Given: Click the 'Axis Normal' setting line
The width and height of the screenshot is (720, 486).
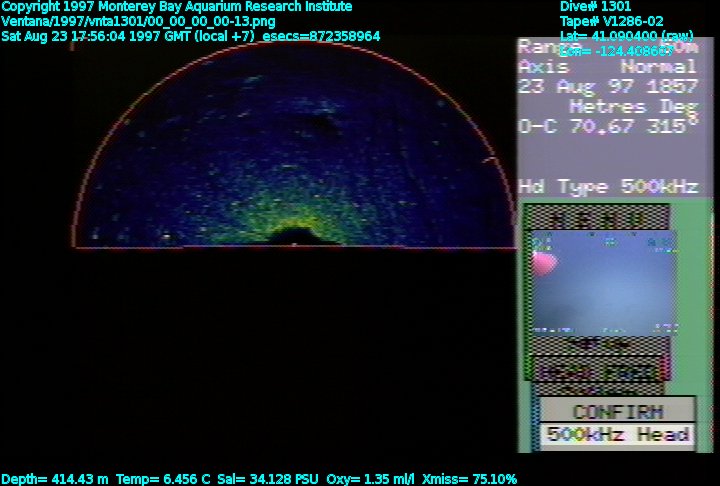Looking at the screenshot, I should pos(608,67).
